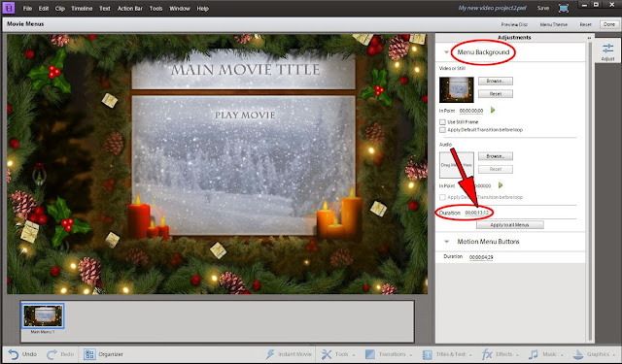Check video Apply Default Transition before loop
The width and height of the screenshot is (622, 364).
[442, 130]
